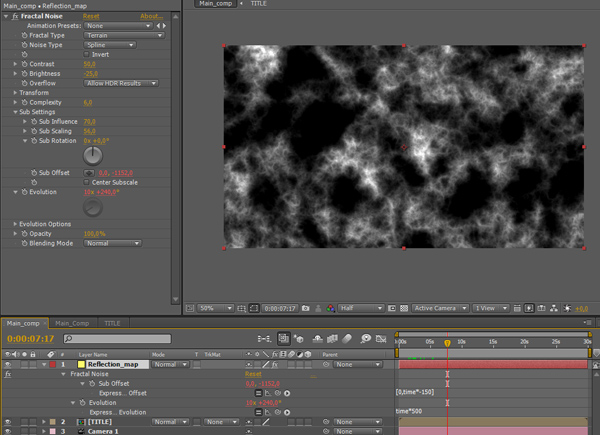The height and width of the screenshot is (435, 600).
Task: Hide the Reflection_map layer eye icon
Action: coord(7,364)
